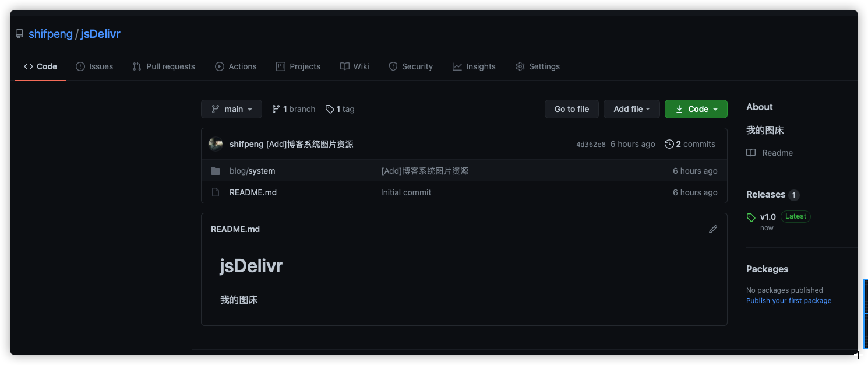View the 1 tag link

coord(340,109)
